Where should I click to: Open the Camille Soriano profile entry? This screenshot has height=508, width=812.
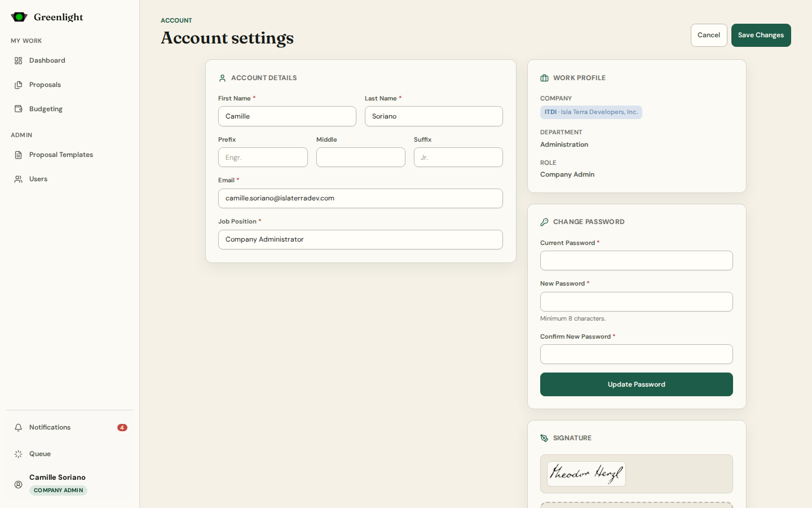69,484
